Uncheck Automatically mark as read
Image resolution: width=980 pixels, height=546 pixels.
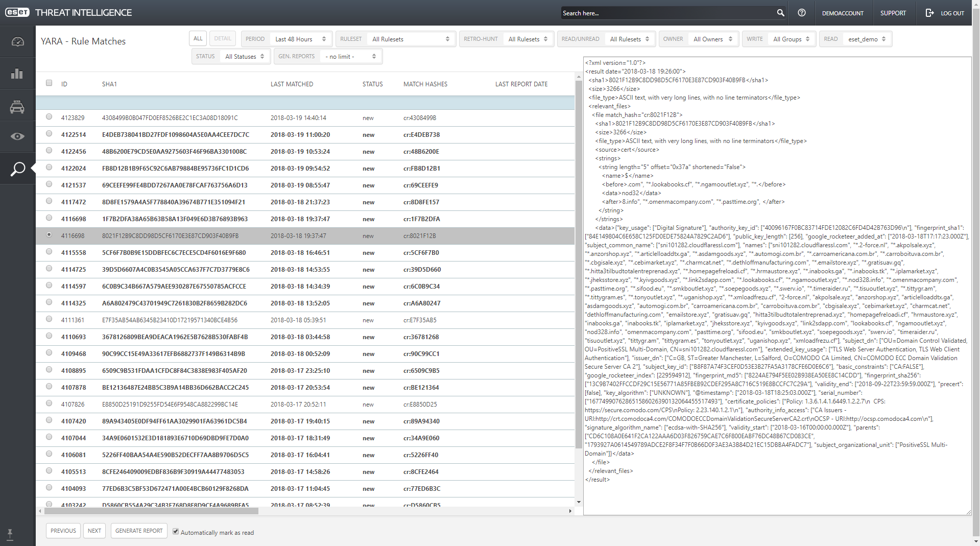point(176,532)
